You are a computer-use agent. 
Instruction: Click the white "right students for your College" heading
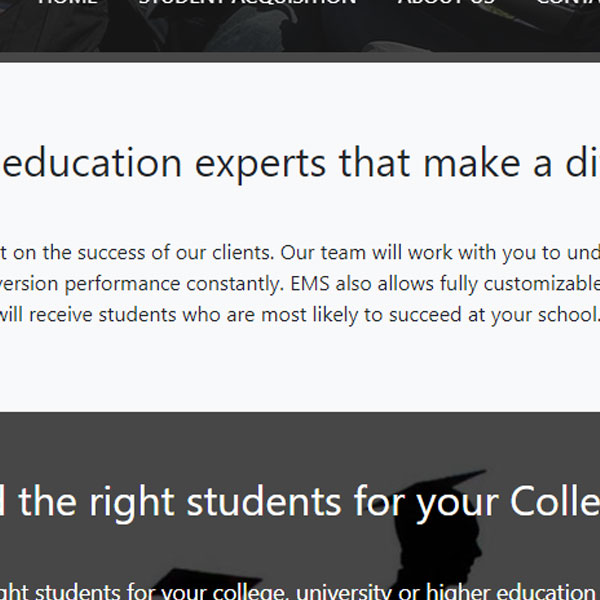[x=300, y=500]
